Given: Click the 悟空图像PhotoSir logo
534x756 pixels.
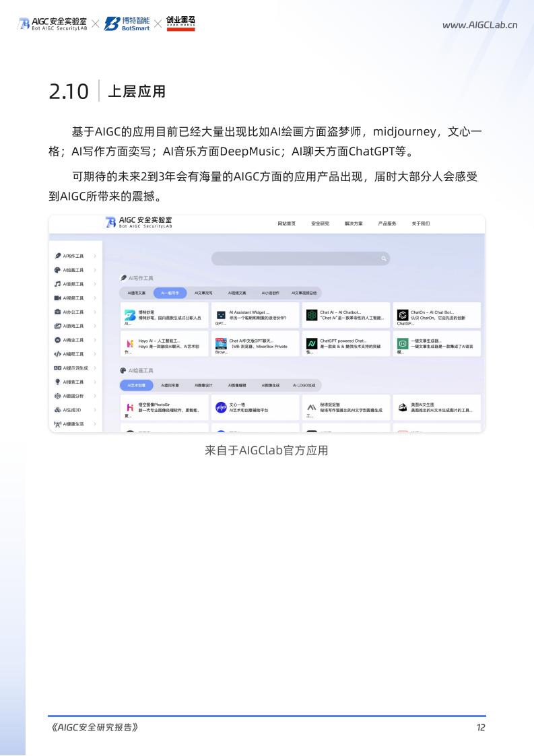Looking at the screenshot, I should (x=130, y=408).
